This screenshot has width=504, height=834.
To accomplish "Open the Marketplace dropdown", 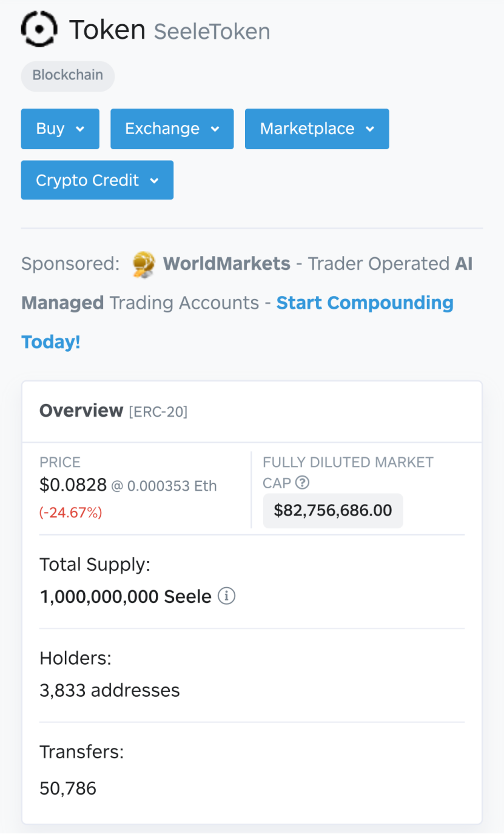I will tap(317, 129).
